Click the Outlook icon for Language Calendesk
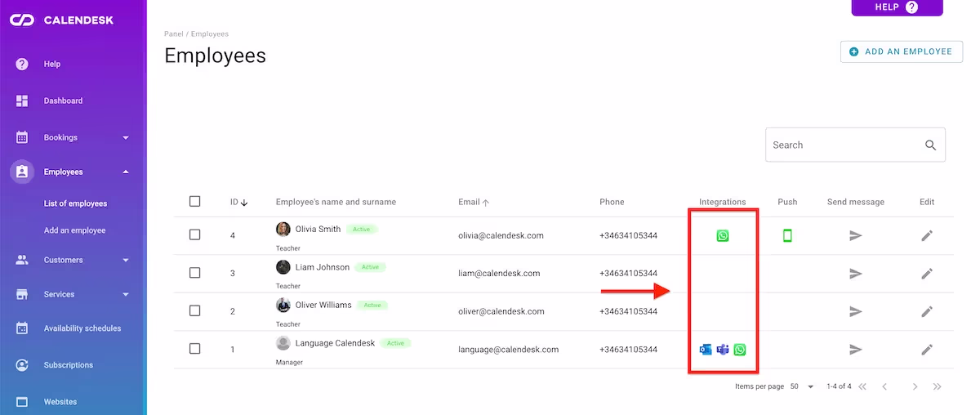This screenshot has width=980, height=415. coord(706,350)
